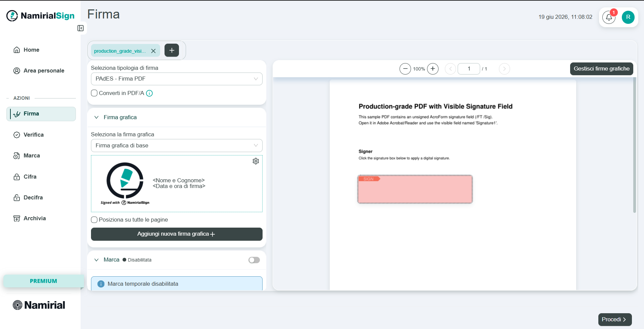Zoom out the PDF preview
644x329 pixels.
click(405, 69)
